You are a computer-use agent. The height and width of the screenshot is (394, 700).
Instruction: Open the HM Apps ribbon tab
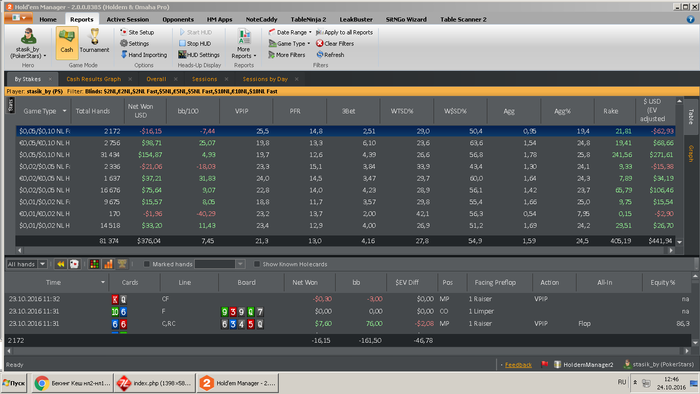pyautogui.click(x=220, y=20)
